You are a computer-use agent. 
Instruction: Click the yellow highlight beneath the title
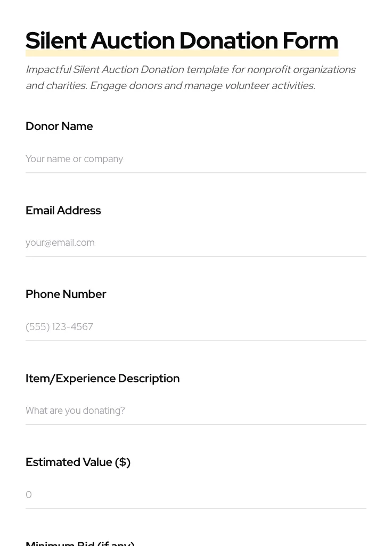point(182,54)
